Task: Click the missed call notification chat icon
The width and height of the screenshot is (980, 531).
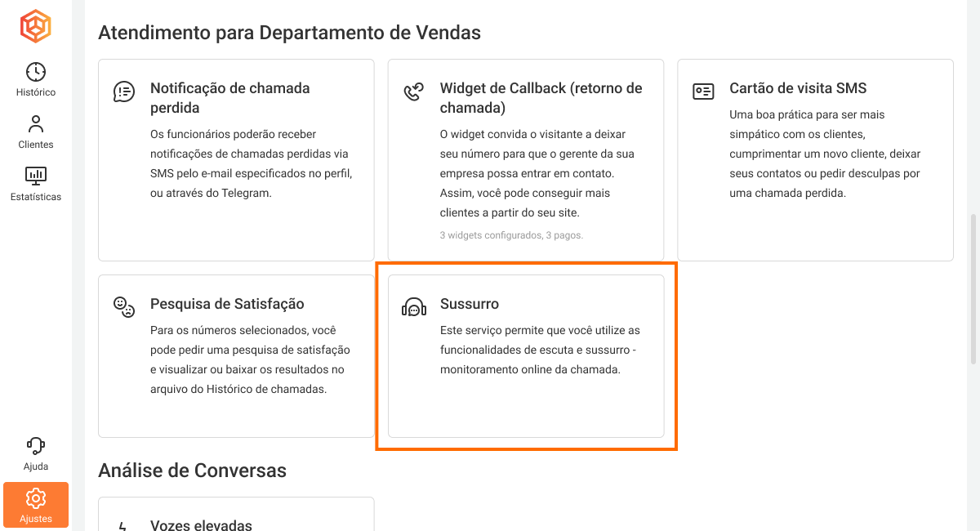Action: point(123,91)
